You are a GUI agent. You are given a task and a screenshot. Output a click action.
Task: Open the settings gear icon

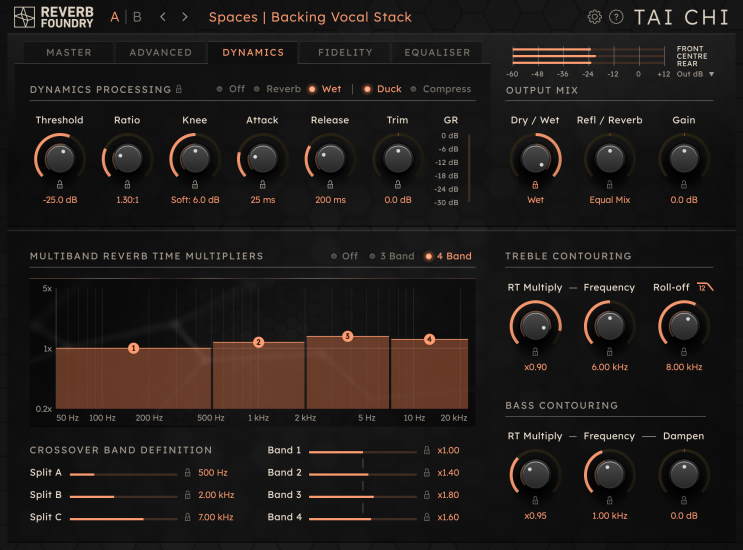pos(594,17)
